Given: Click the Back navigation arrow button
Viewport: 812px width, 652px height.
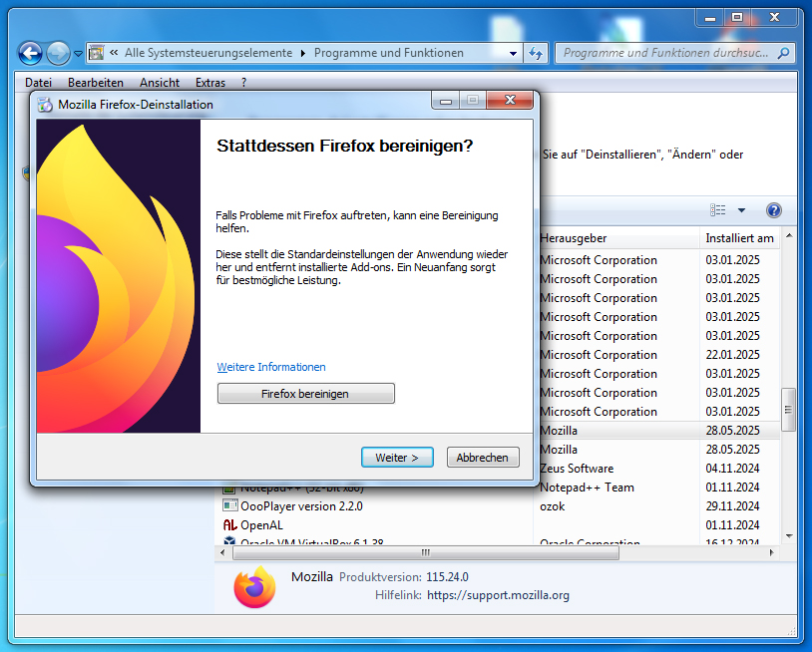Looking at the screenshot, I should click(30, 53).
